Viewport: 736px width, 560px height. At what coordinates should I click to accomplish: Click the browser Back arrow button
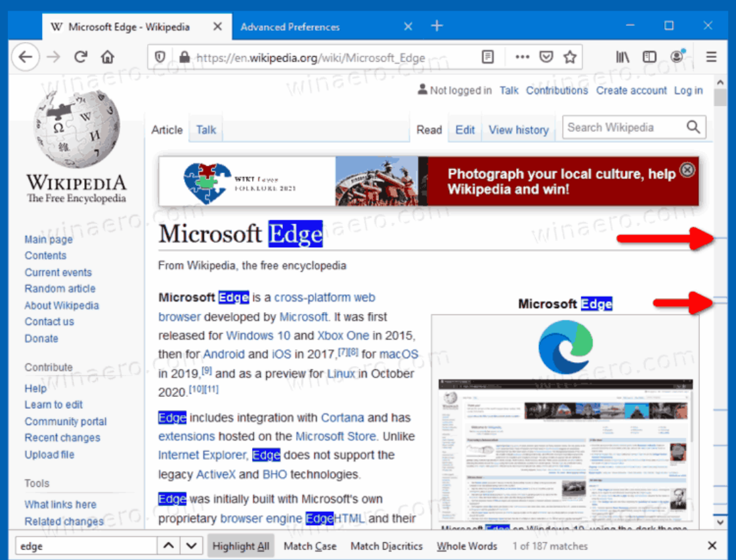click(x=25, y=57)
